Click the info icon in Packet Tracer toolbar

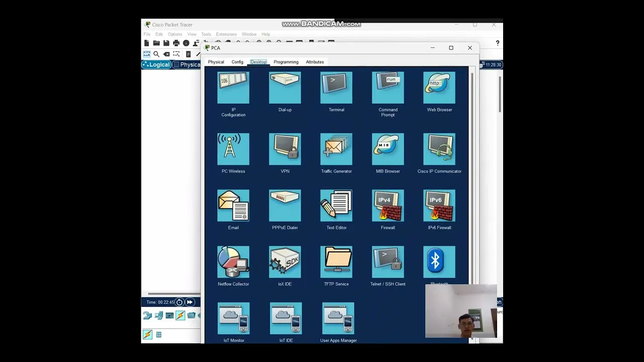point(186,43)
